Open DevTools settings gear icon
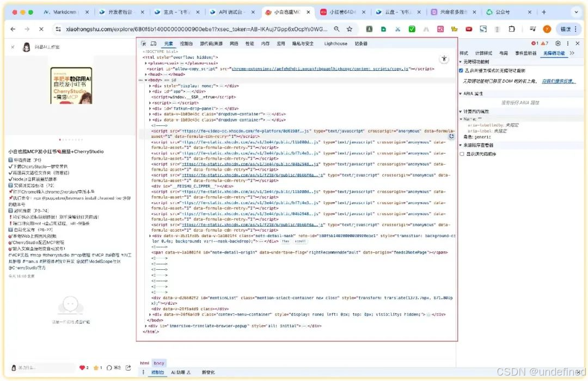 tap(558, 43)
